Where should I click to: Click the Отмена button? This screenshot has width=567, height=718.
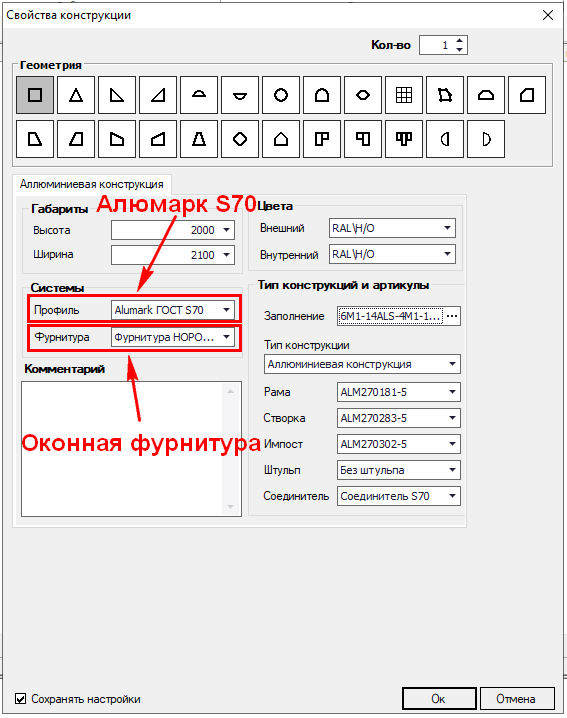517,699
